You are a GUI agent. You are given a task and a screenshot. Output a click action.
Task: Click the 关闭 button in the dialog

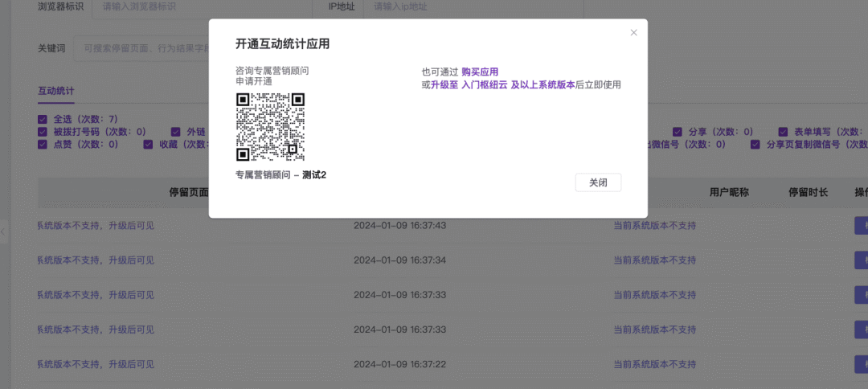(598, 182)
